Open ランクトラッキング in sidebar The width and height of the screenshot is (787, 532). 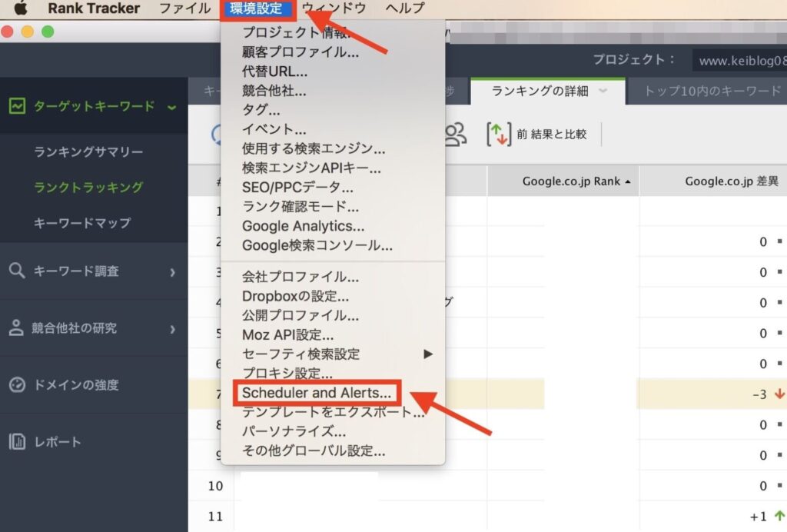coord(88,188)
